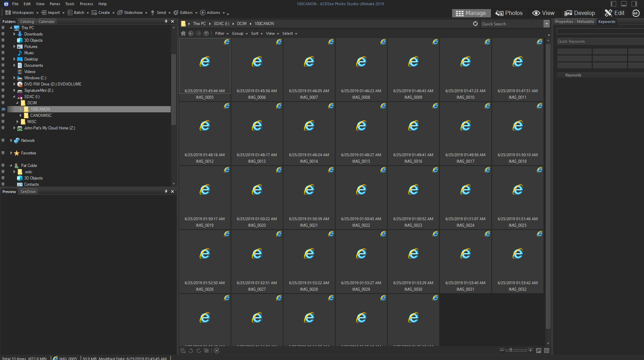The image size is (644, 360).
Task: Click zoom-in plus icon for thumbnails
Action: click(x=530, y=350)
